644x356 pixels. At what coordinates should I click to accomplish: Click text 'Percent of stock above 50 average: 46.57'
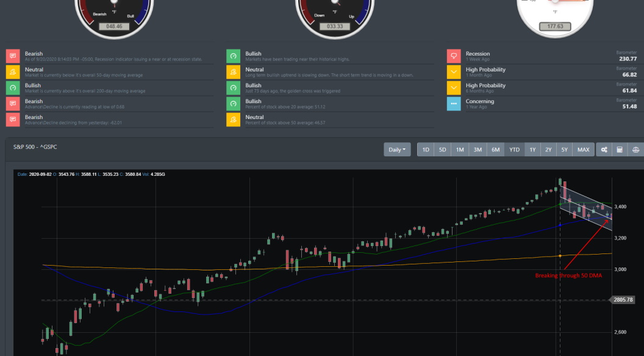285,123
